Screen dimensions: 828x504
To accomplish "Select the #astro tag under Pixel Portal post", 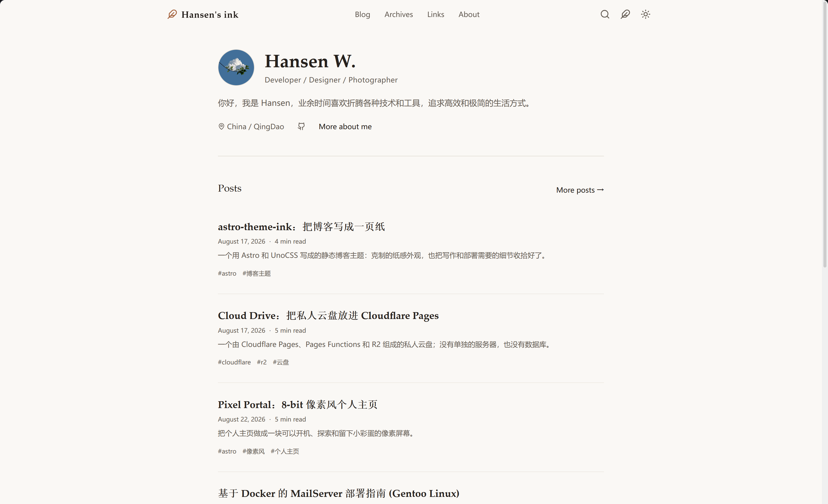I will [x=227, y=451].
